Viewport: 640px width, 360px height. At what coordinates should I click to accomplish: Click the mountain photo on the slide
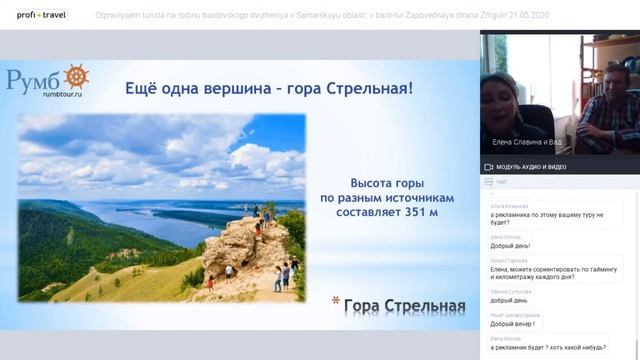pos(162,208)
